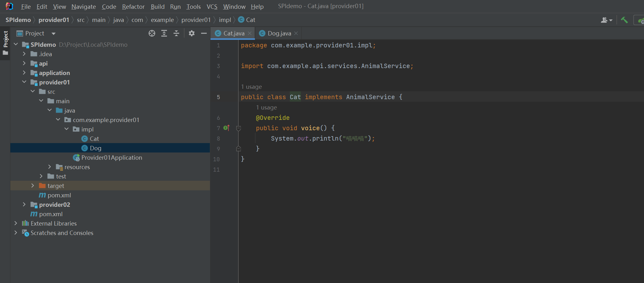Screen dimensions: 644x283
Task: Open the Help menu
Action: pos(257,7)
